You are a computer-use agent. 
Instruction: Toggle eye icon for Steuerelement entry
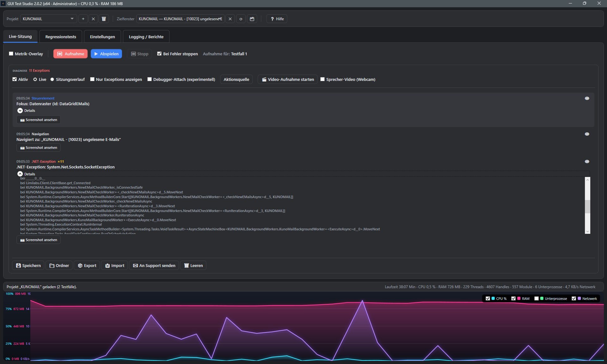coord(587,98)
